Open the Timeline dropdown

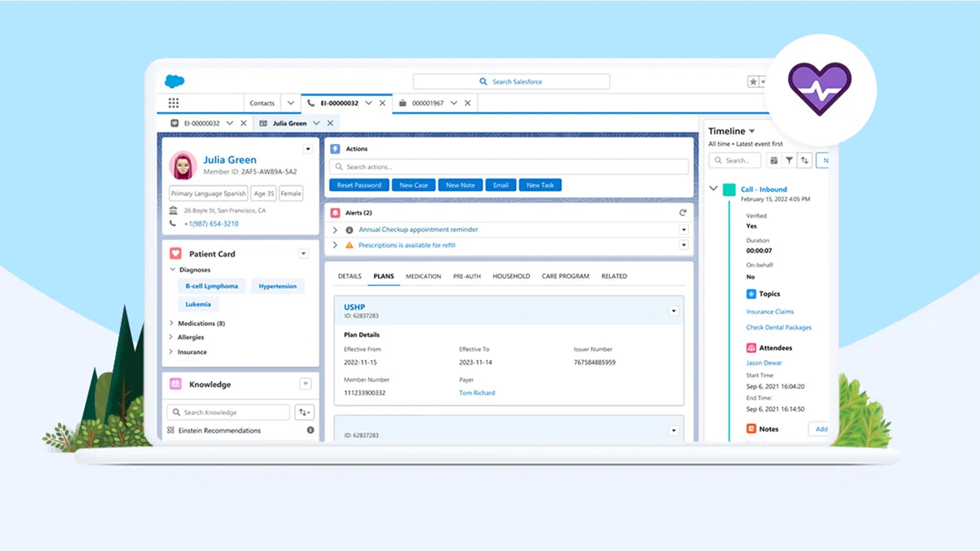coord(752,131)
